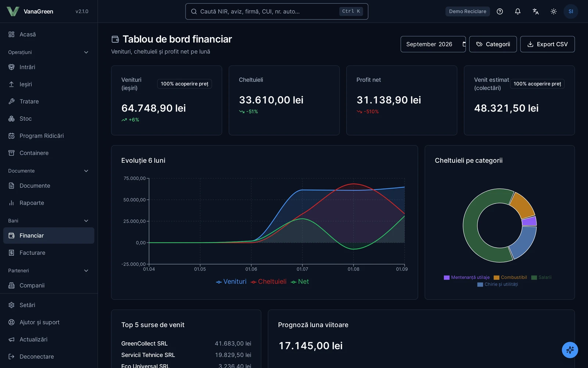
Task: Click the Tratare wrench icon
Action: tap(11, 101)
